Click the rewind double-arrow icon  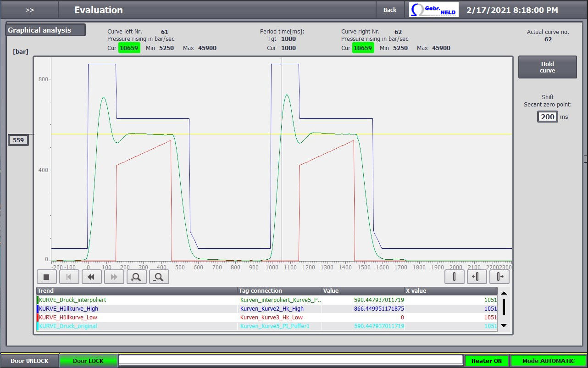(91, 277)
